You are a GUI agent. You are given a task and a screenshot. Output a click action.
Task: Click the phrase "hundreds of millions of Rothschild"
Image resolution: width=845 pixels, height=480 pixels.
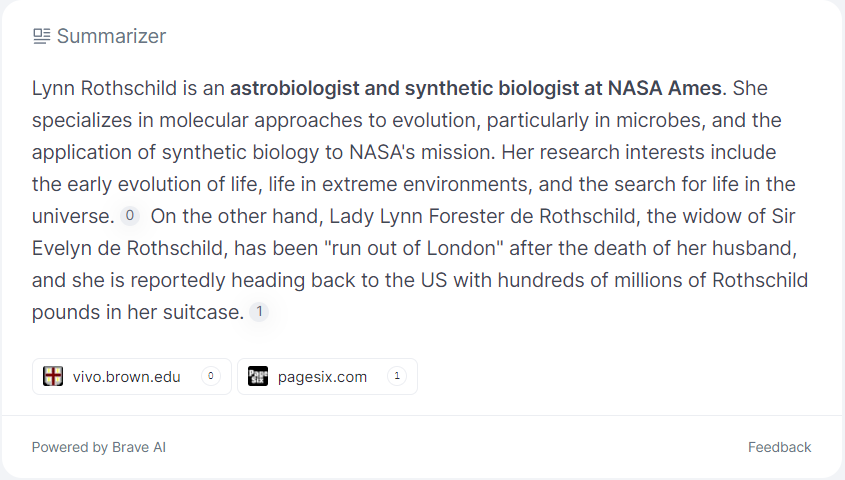tap(653, 280)
